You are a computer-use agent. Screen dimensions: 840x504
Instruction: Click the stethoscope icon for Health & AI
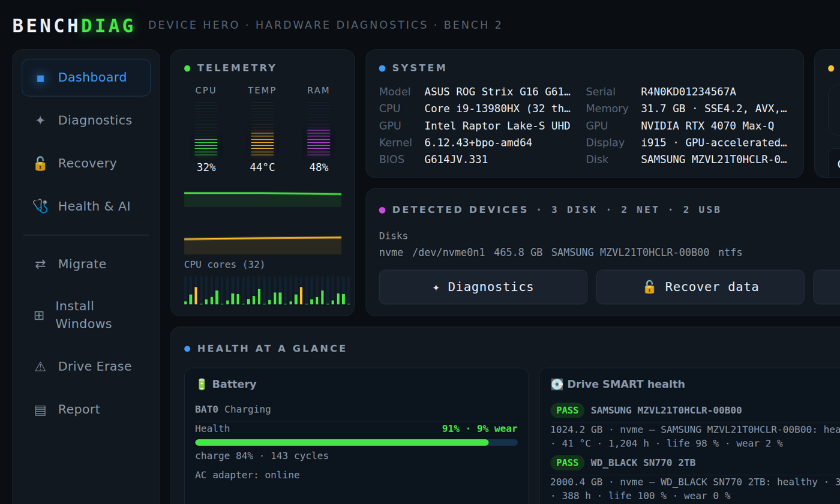pos(40,206)
